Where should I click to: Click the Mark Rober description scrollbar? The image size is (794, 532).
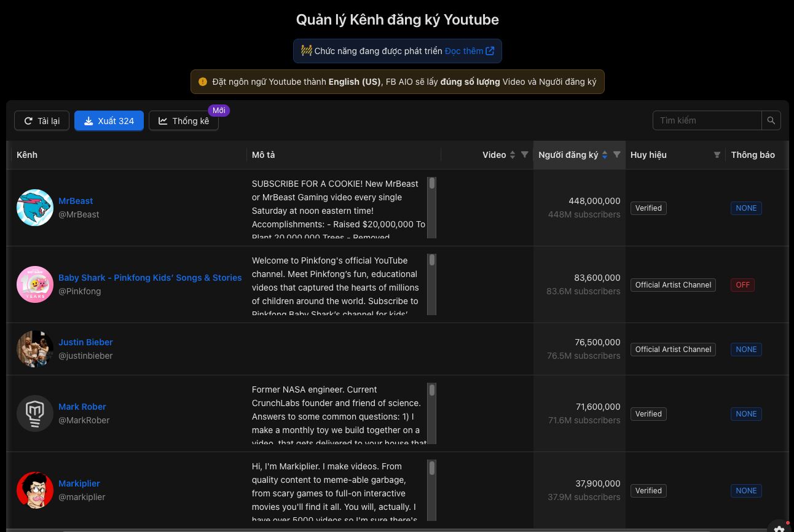[432, 413]
